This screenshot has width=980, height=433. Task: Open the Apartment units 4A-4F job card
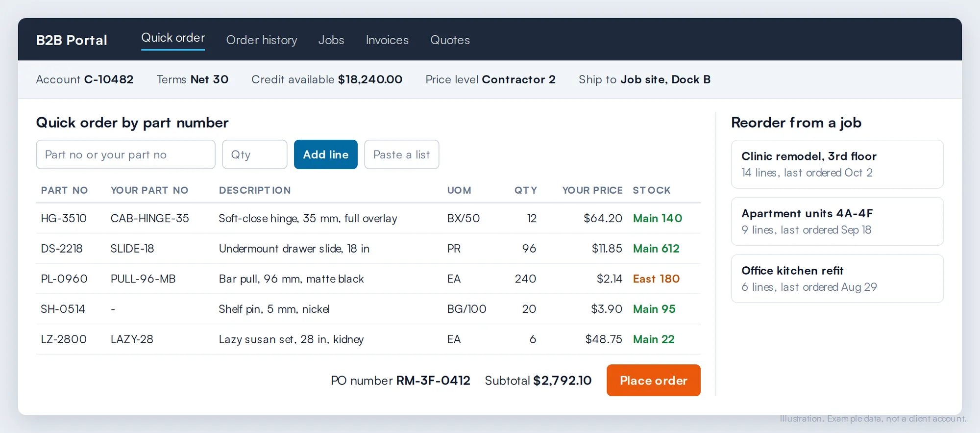pos(837,221)
